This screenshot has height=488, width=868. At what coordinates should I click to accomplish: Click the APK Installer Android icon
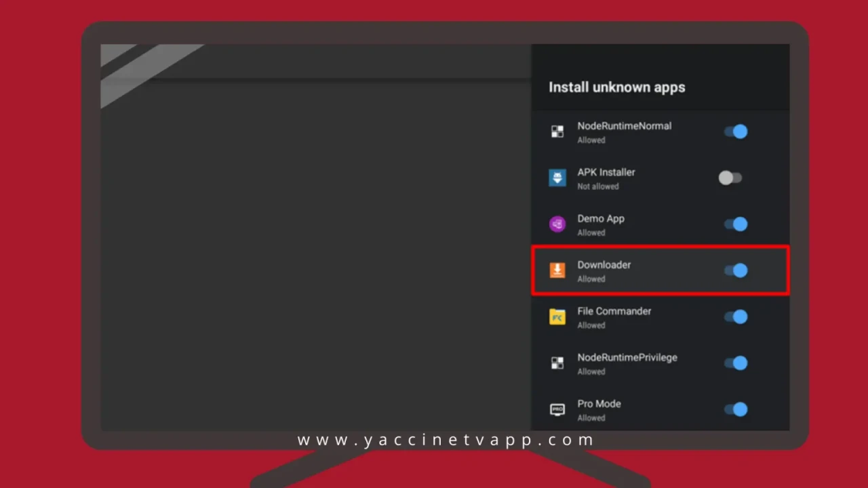point(557,178)
